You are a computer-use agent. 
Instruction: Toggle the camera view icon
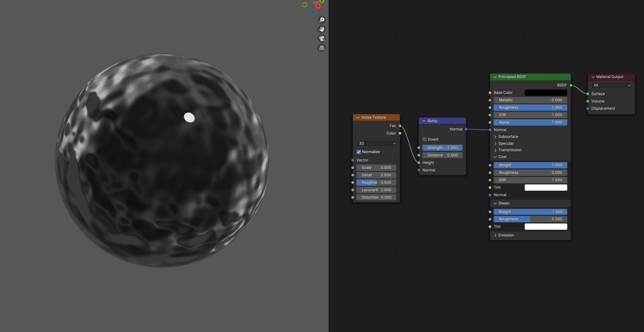(322, 38)
